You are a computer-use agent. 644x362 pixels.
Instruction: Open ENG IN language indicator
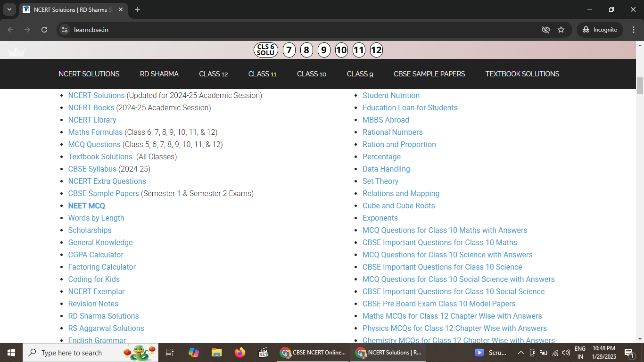(x=580, y=353)
